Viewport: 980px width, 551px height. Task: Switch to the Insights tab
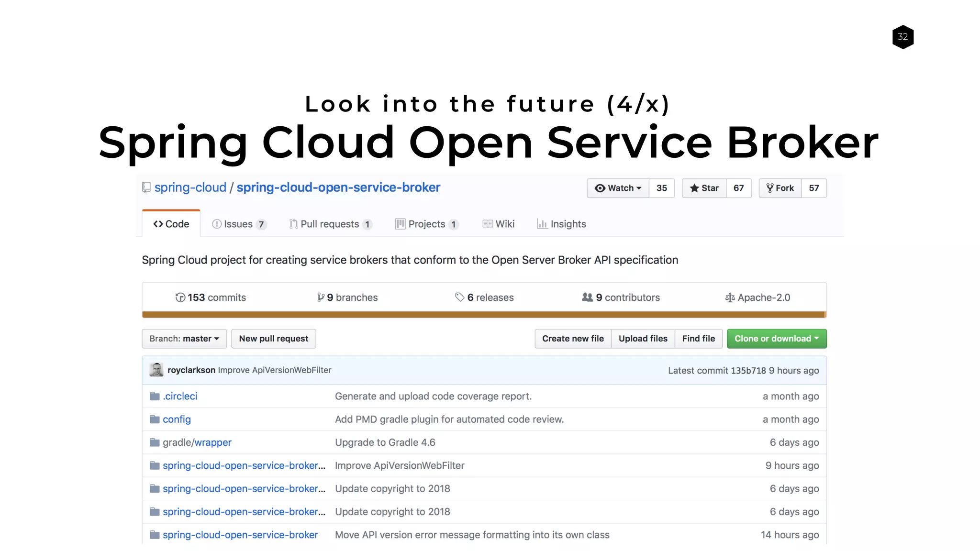(561, 224)
